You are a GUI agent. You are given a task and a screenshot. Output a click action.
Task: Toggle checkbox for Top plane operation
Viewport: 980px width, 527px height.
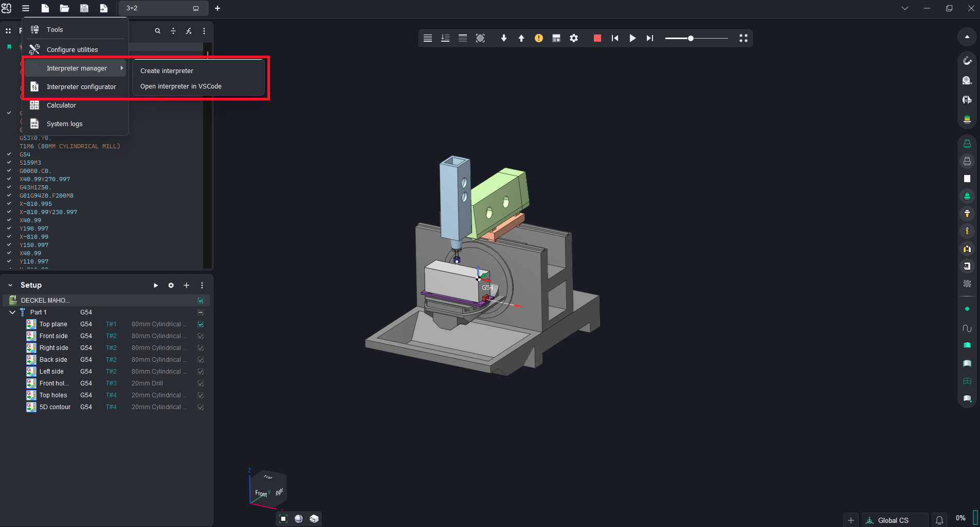click(201, 324)
